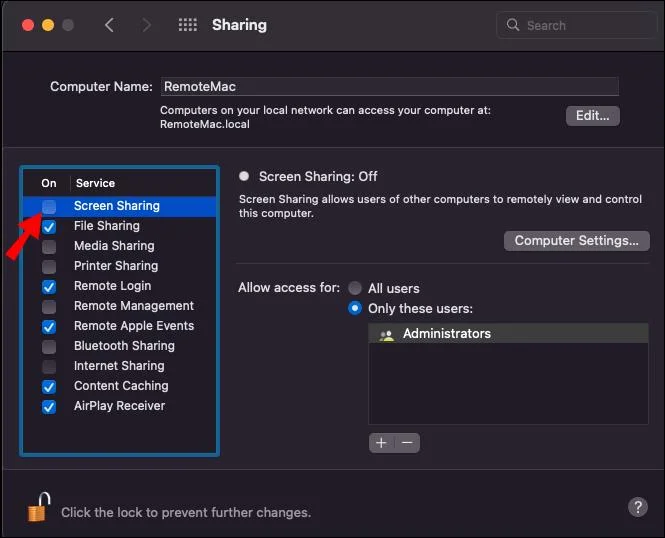
Task: Select the Administrators group icon
Action: point(387,334)
